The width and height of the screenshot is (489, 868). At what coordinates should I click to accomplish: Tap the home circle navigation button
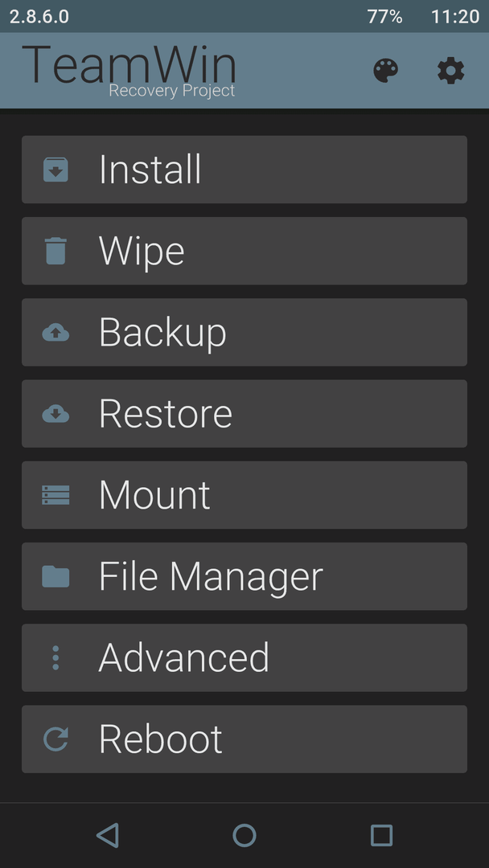tap(244, 835)
